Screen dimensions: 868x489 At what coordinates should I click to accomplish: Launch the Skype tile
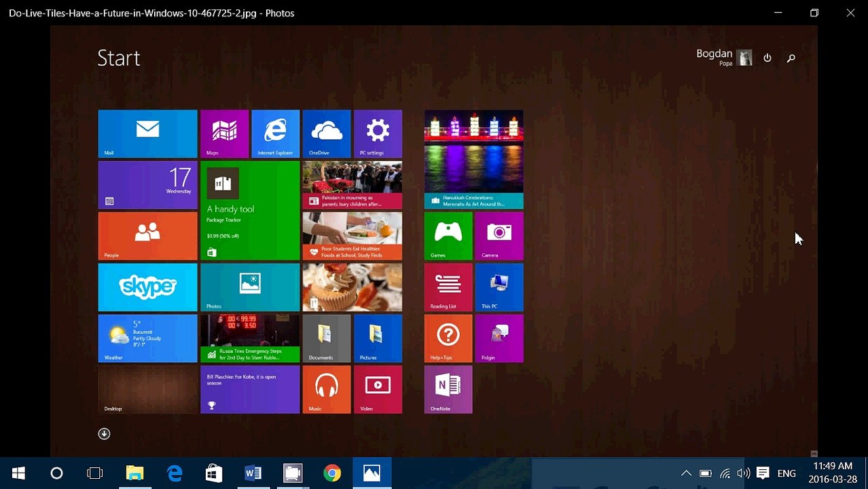(x=147, y=287)
